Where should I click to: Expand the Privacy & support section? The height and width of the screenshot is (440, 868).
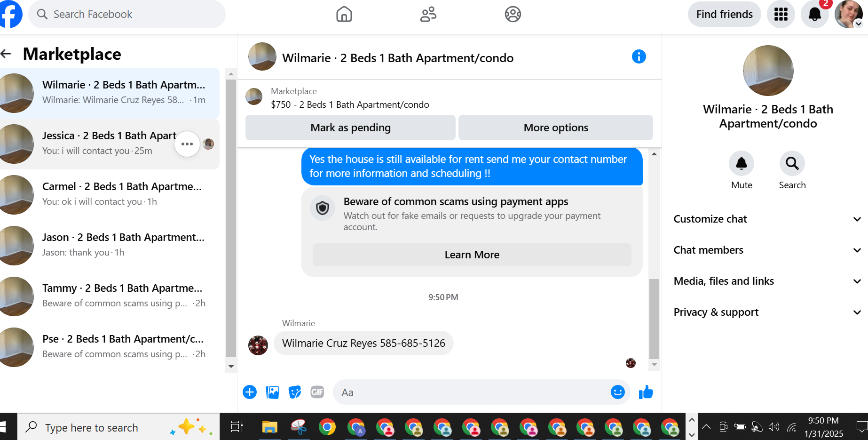click(767, 312)
